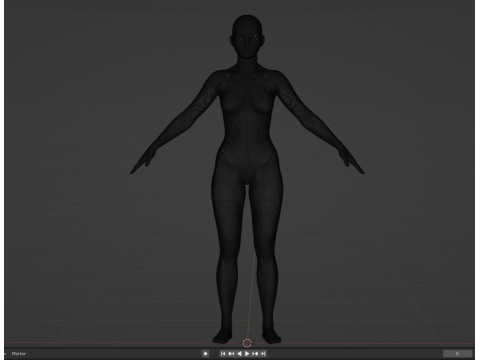The width and height of the screenshot is (480, 360).
Task: Jump to the end frame
Action: coord(263,354)
